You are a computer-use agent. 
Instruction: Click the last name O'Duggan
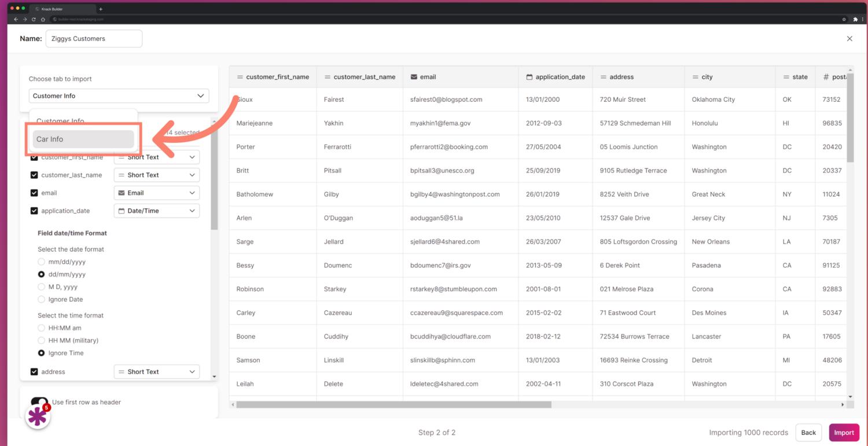click(339, 218)
